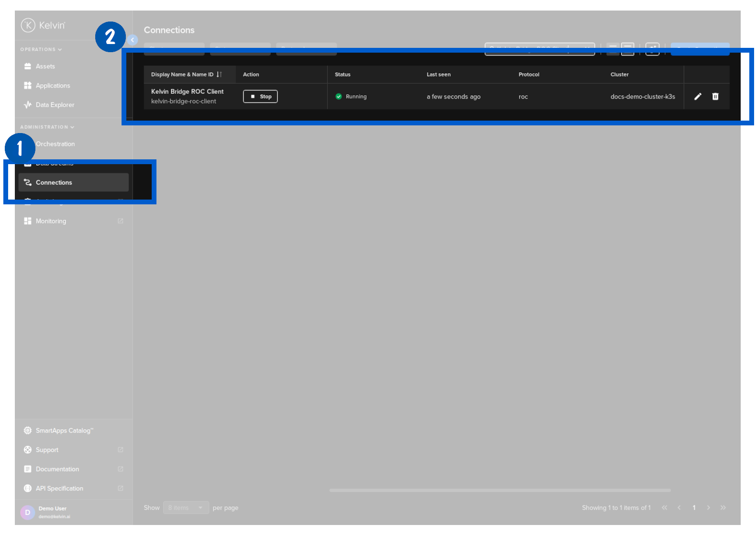The width and height of the screenshot is (756, 536).
Task: Click the Kelvin logo in the sidebar
Action: (x=43, y=25)
